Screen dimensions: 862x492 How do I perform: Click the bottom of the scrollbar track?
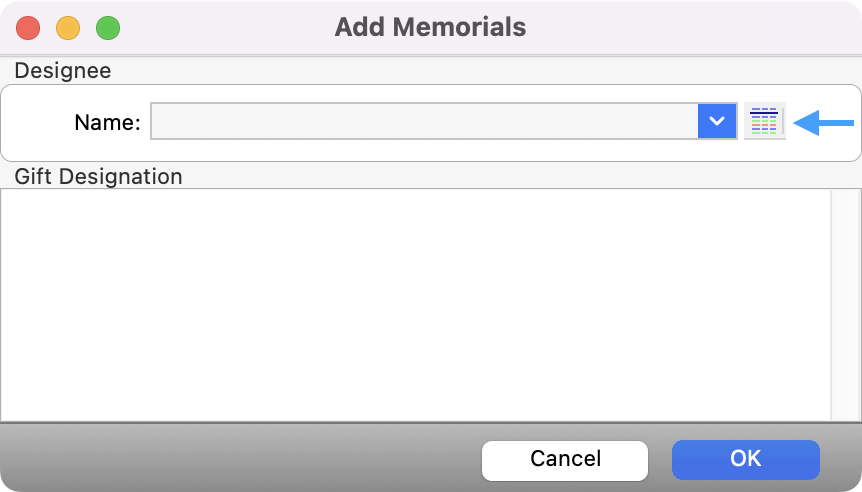pyautogui.click(x=843, y=408)
